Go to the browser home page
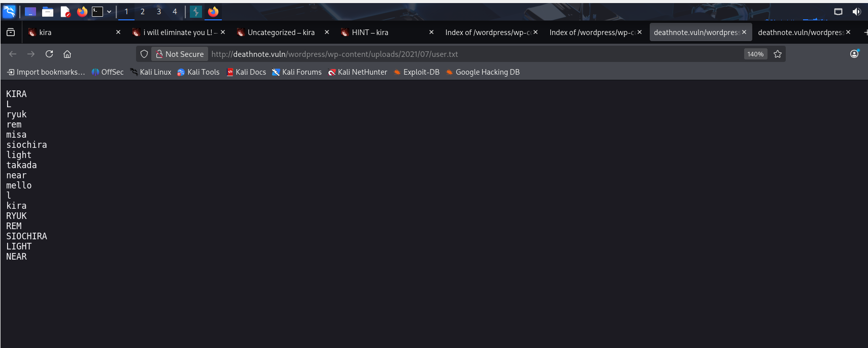The width and height of the screenshot is (868, 348). (67, 54)
